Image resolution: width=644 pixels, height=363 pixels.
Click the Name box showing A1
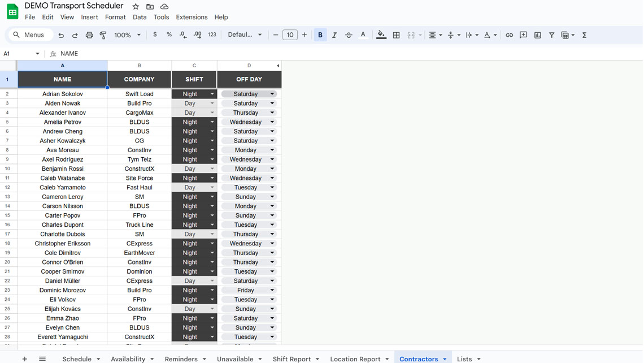21,54
